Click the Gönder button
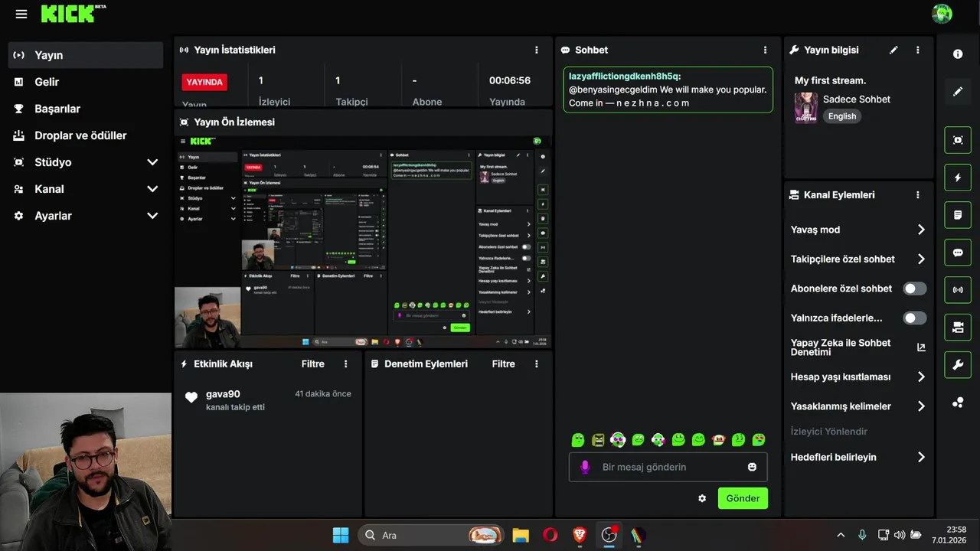The image size is (980, 551). (x=743, y=498)
